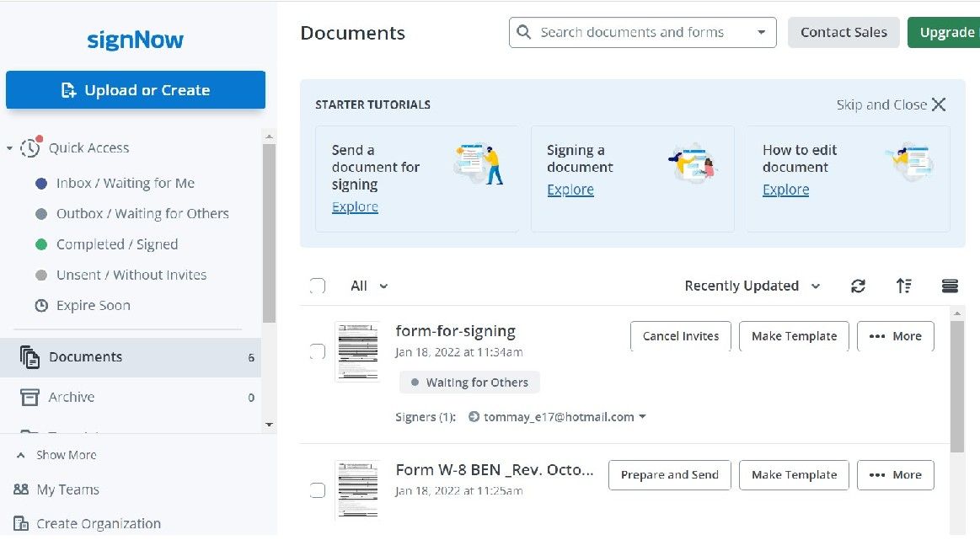Switch the document list view layout

(x=950, y=286)
